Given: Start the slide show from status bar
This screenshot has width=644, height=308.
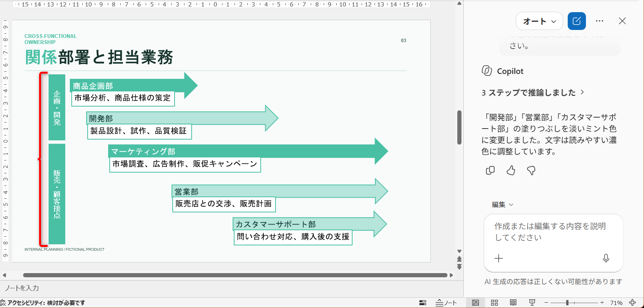Looking at the screenshot, I should click(x=532, y=303).
